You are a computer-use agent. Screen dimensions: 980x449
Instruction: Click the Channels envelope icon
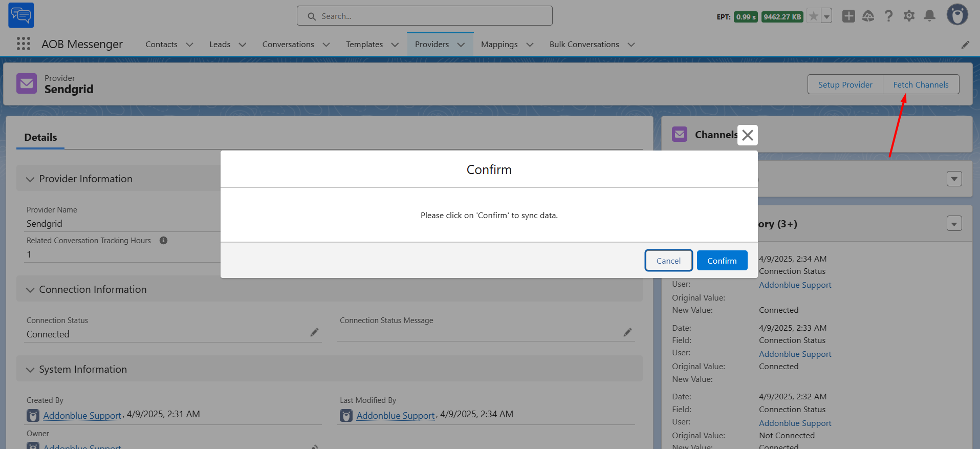point(680,135)
